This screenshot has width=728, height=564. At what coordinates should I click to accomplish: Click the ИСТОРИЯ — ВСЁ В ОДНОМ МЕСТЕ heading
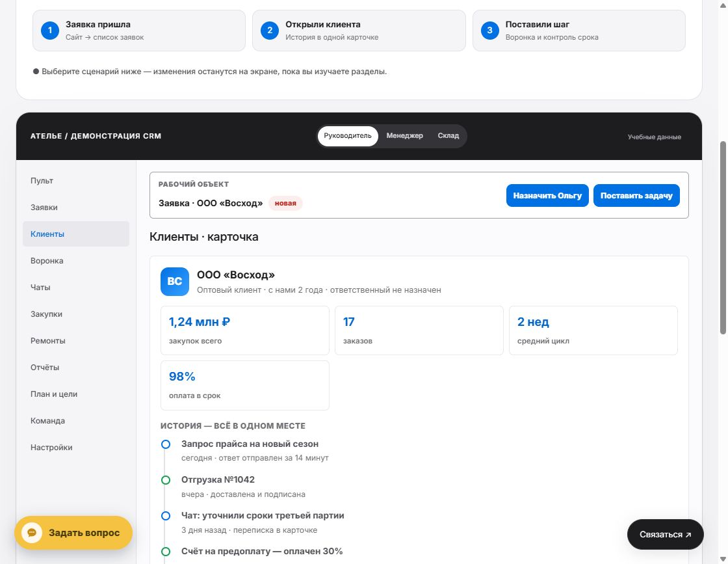tap(233, 426)
